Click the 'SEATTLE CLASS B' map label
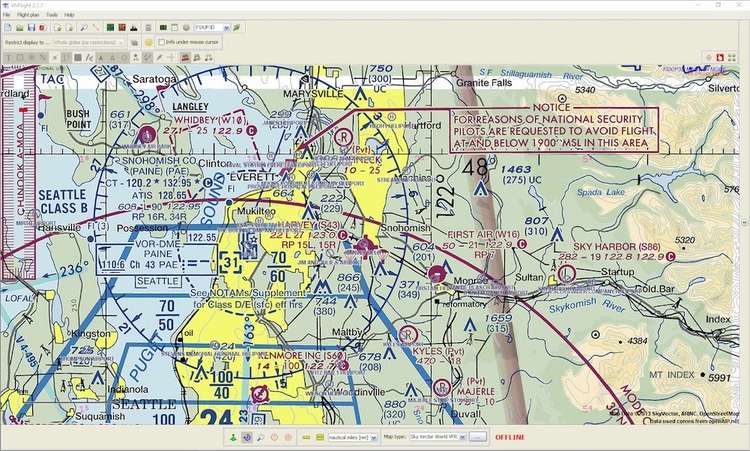Image resolution: width=750 pixels, height=451 pixels. pyautogui.click(x=64, y=202)
